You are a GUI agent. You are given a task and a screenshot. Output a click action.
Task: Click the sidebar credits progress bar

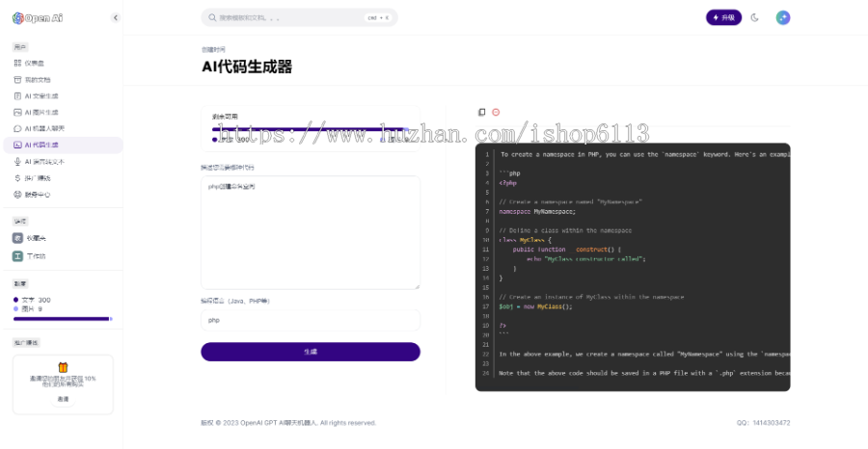click(63, 319)
